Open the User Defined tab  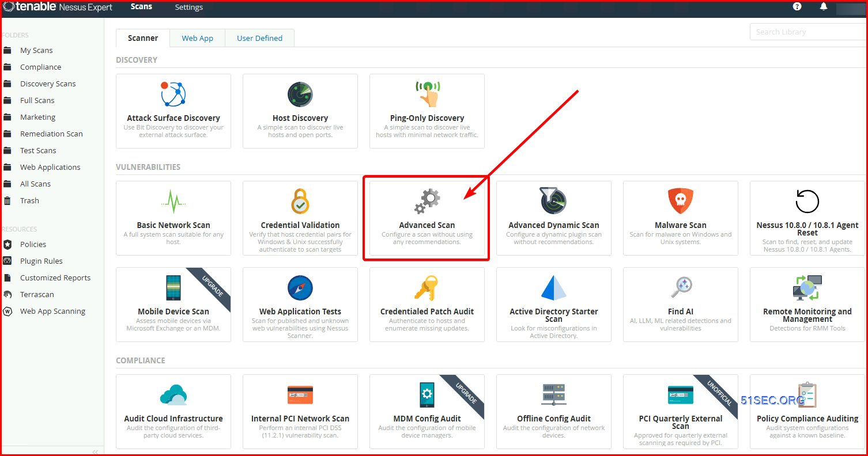click(260, 38)
